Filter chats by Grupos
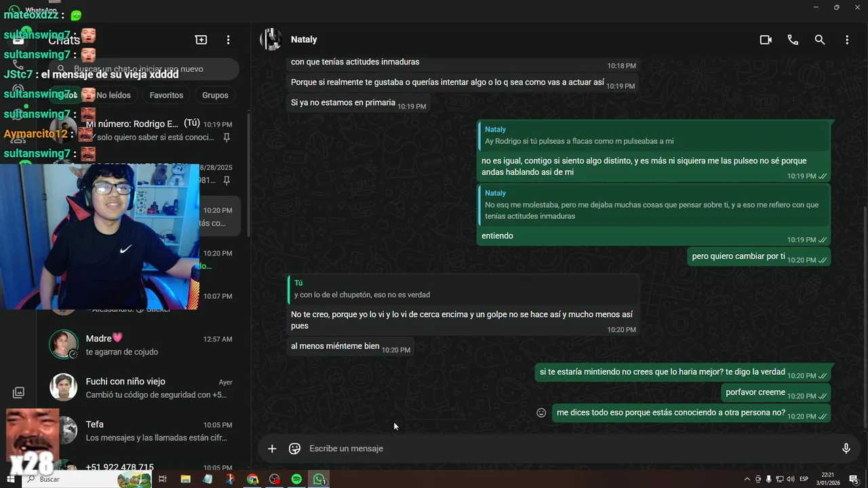 click(215, 96)
